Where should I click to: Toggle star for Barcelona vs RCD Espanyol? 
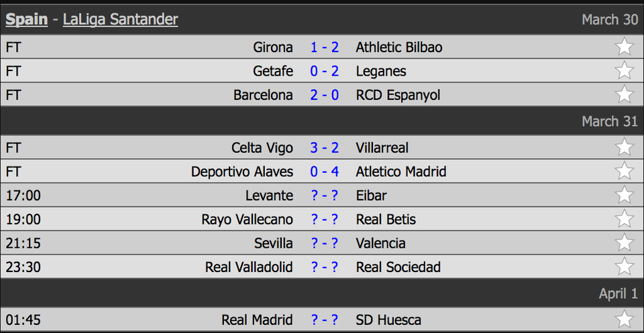click(x=625, y=94)
